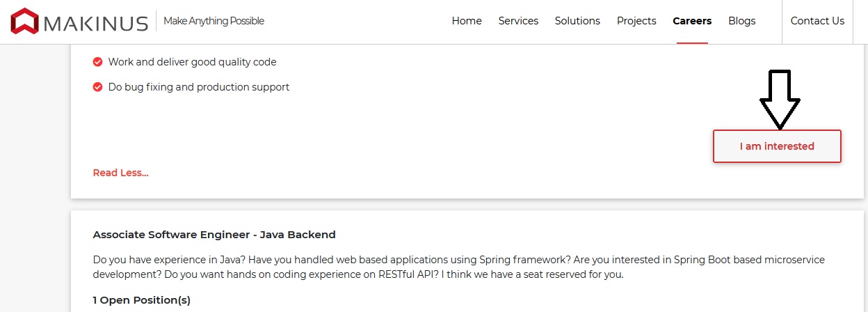Click the 'Work and deliver good quality code' text
The image size is (868, 312).
tap(192, 62)
